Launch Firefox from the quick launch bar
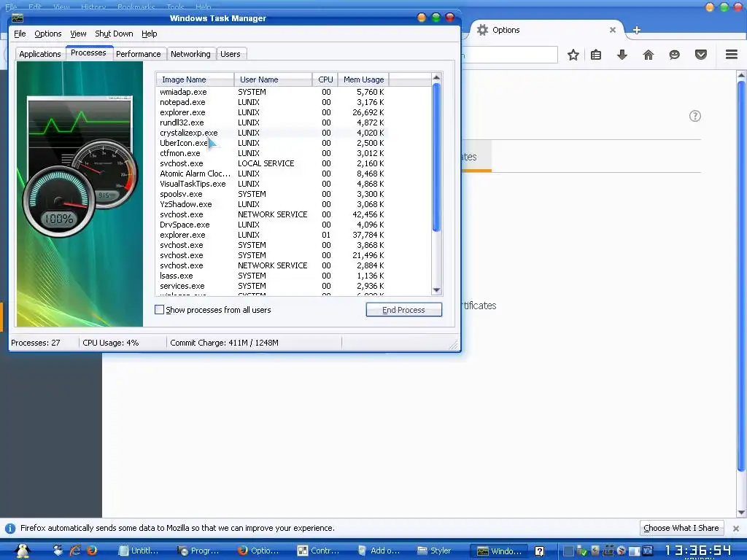Viewport: 747px width, 560px height. click(92, 551)
